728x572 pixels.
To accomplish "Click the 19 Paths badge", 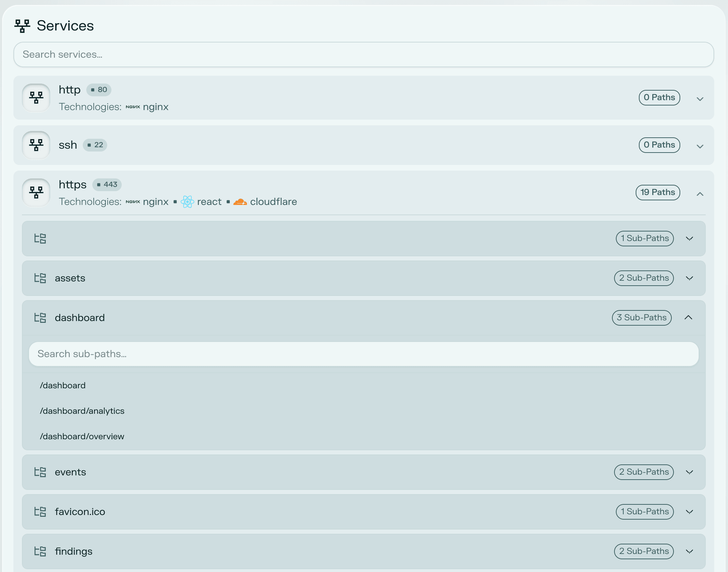I will [658, 193].
